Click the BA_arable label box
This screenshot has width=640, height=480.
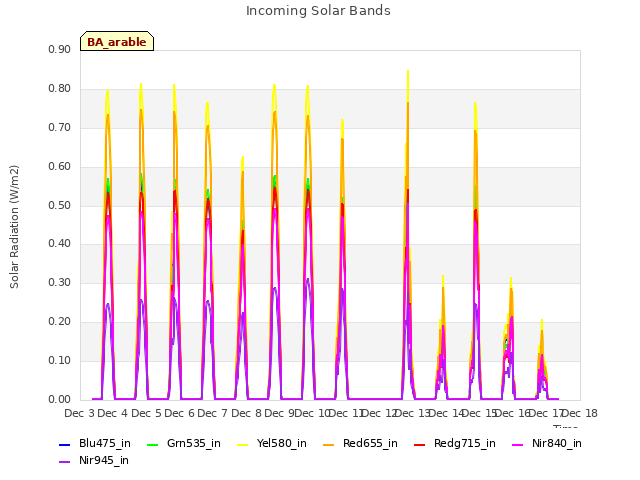[117, 41]
